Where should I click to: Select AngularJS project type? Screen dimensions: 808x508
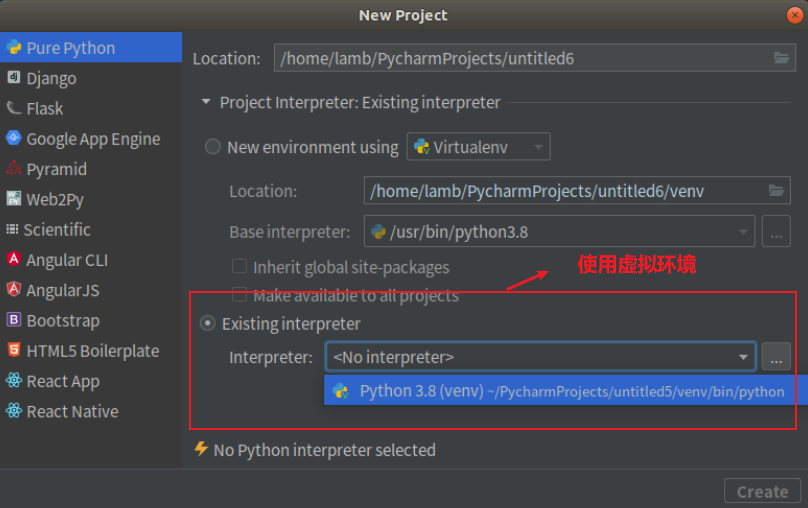pyautogui.click(x=91, y=290)
